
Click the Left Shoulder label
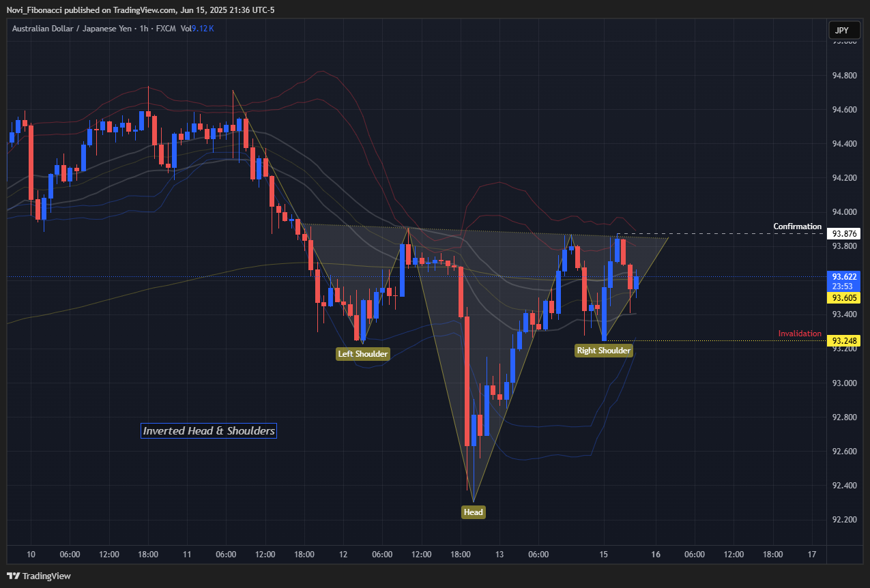(363, 353)
